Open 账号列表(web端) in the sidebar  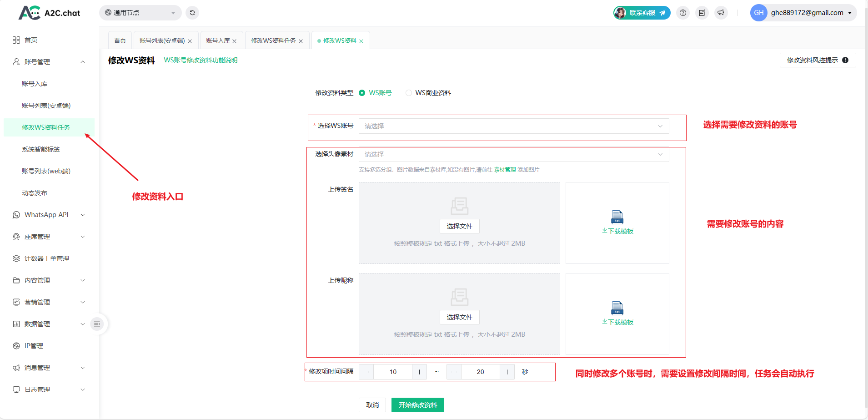pyautogui.click(x=46, y=171)
